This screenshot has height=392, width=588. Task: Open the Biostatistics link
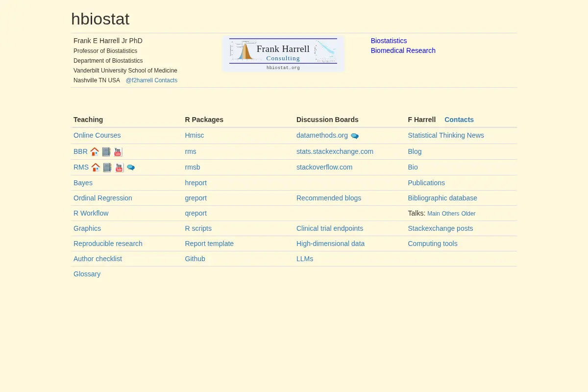click(389, 41)
